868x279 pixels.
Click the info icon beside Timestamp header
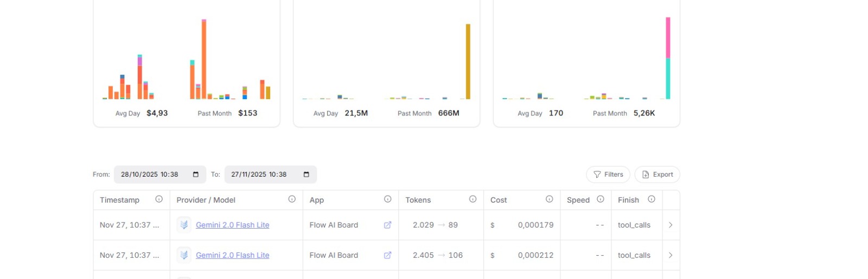click(159, 199)
